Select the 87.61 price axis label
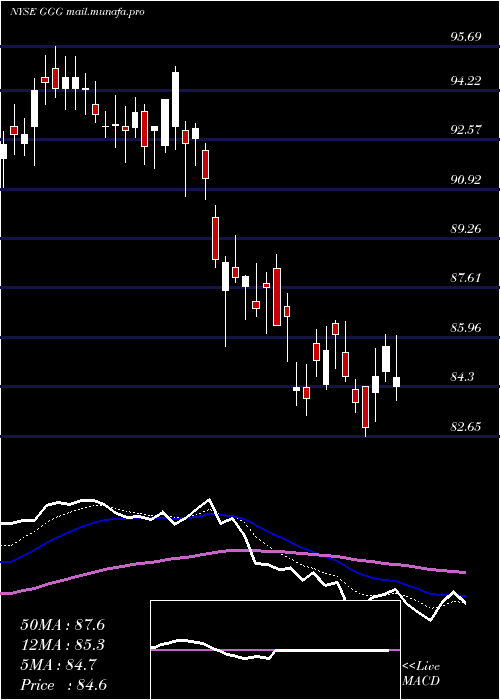 (x=466, y=278)
